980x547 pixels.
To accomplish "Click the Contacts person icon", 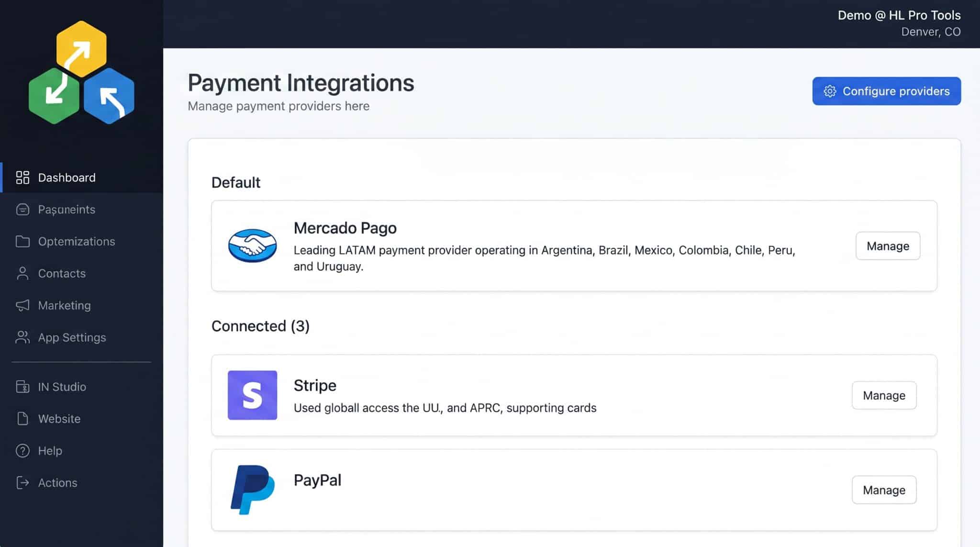I will (x=22, y=273).
